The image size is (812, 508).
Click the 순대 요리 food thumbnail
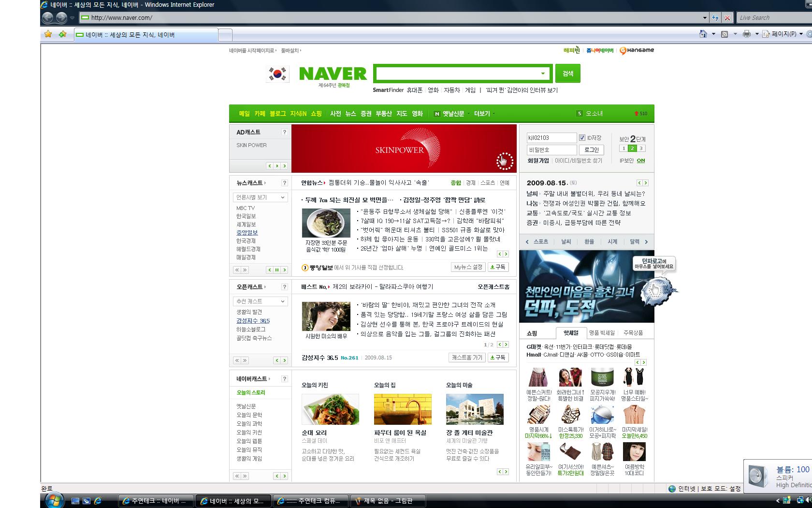tap(330, 409)
